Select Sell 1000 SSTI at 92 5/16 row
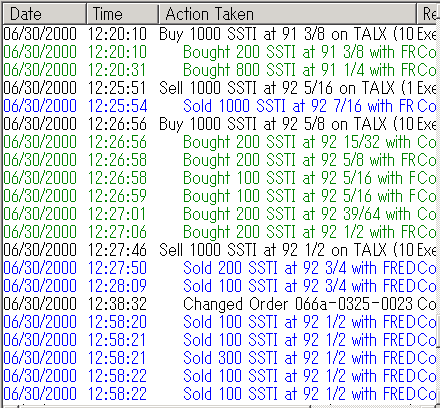Image resolution: width=440 pixels, height=408 pixels. [x=219, y=88]
